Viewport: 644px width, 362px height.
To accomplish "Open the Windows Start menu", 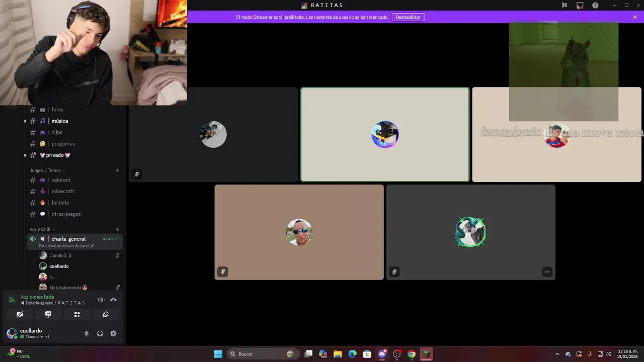I will (x=218, y=354).
